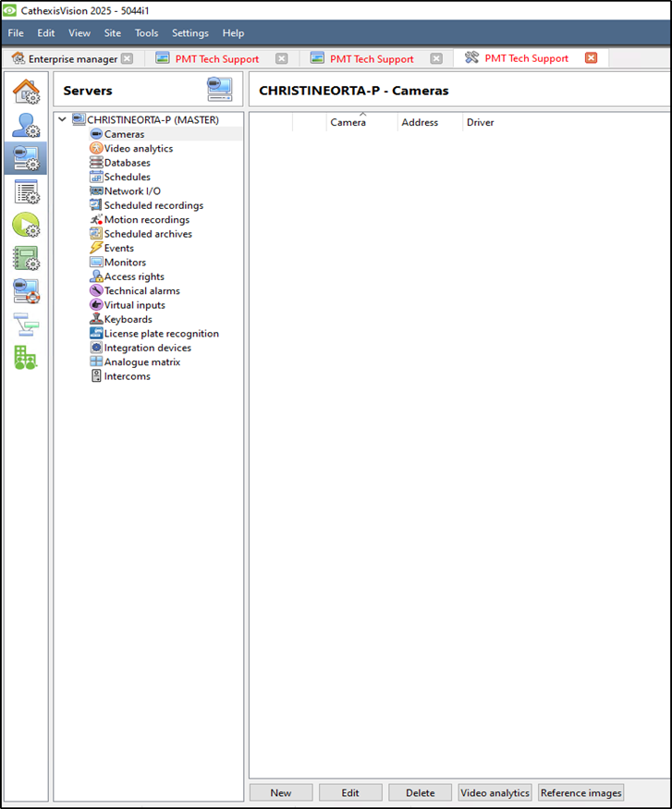Click the Analogue matrix tree icon
The width and height of the screenshot is (672, 809).
[x=96, y=362]
